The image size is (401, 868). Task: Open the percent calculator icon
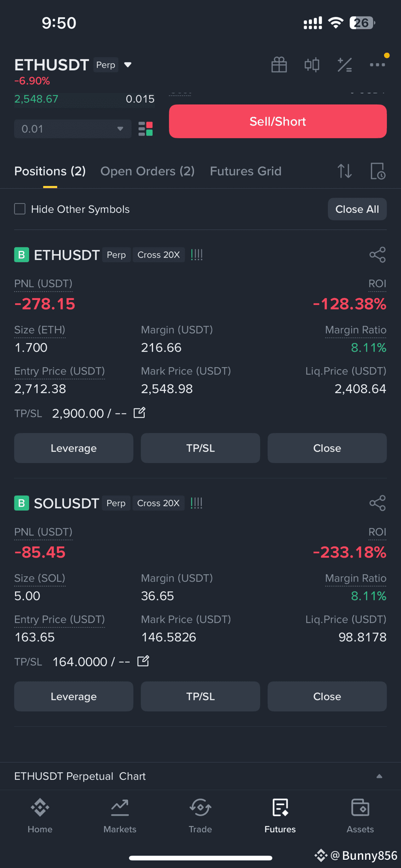click(344, 65)
